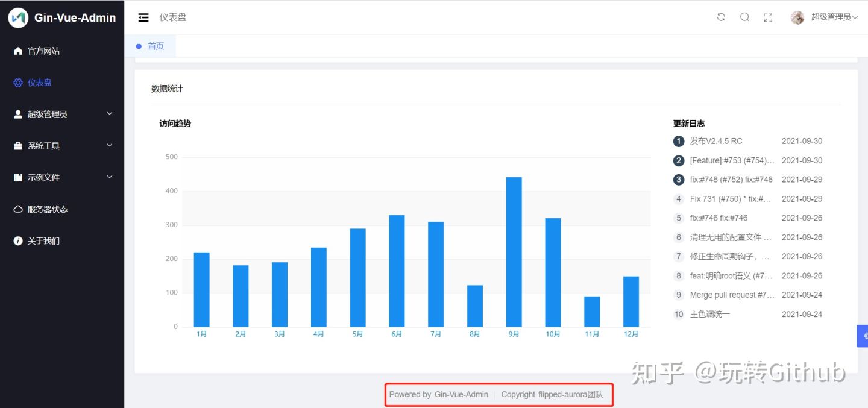Click the 4月 bar in chart
The width and height of the screenshot is (868, 408).
pos(319,287)
